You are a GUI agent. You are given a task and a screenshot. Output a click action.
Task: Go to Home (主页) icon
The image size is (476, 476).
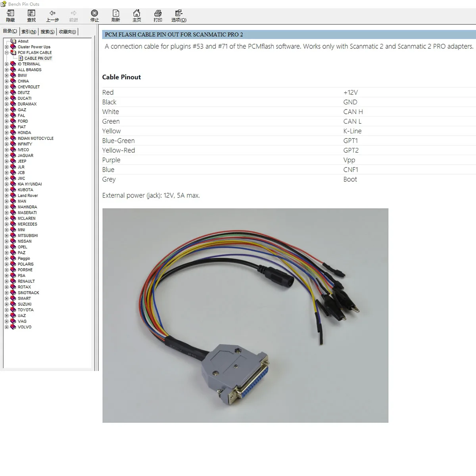(x=136, y=16)
